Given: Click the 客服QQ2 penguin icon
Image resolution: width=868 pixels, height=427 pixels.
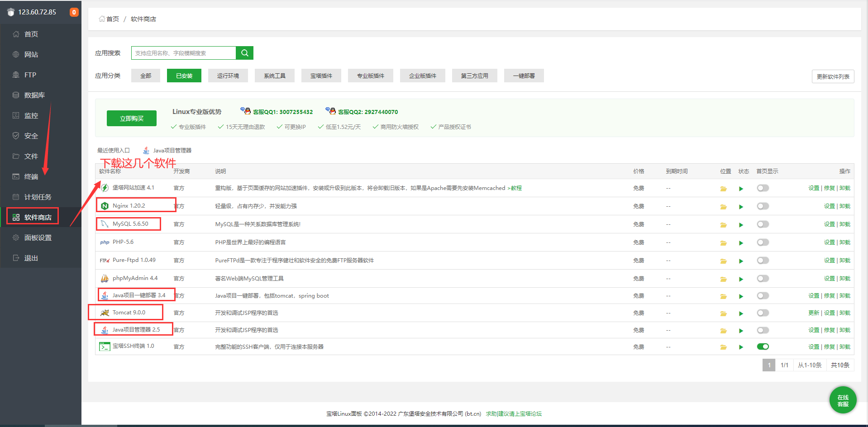Looking at the screenshot, I should pyautogui.click(x=331, y=111).
